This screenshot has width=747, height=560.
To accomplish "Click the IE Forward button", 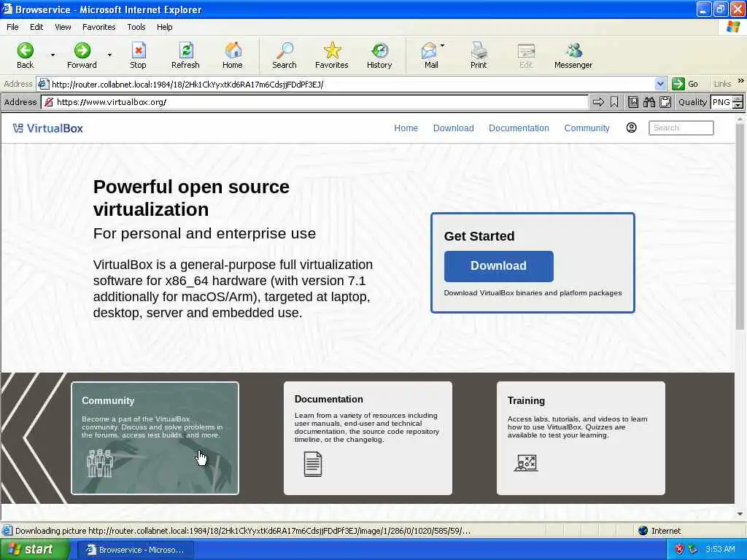I will (x=82, y=55).
